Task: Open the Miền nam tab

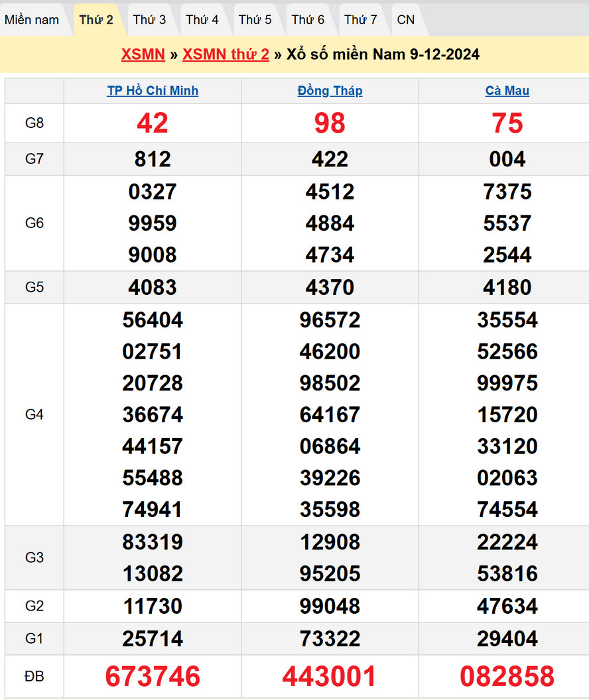Action: pyautogui.click(x=32, y=20)
